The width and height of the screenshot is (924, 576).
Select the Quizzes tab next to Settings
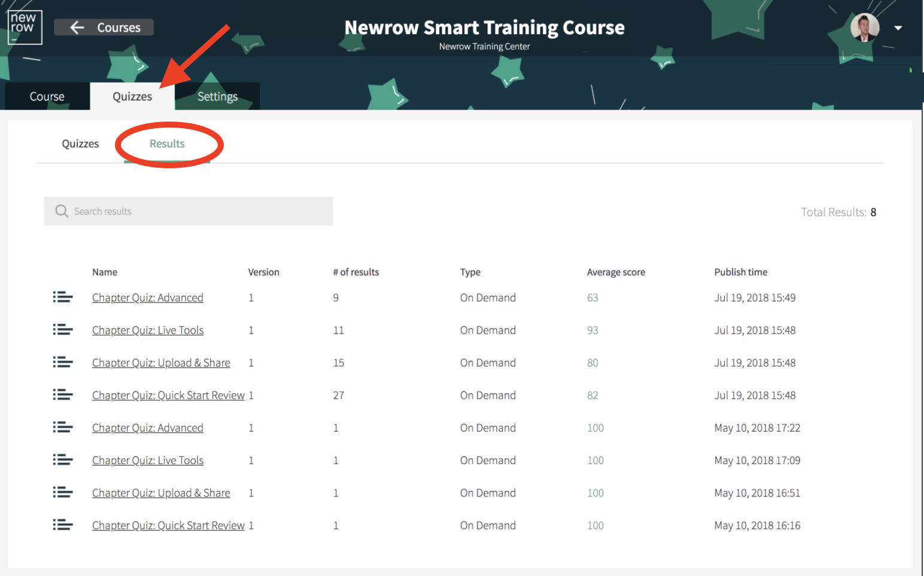coord(132,96)
